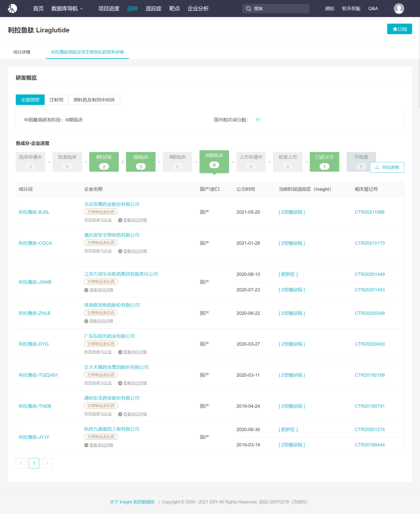The image size is (420, 514).
Task: Click the 生物制品类似药 tag under 重庆宸安生物
Action: [x=101, y=243]
